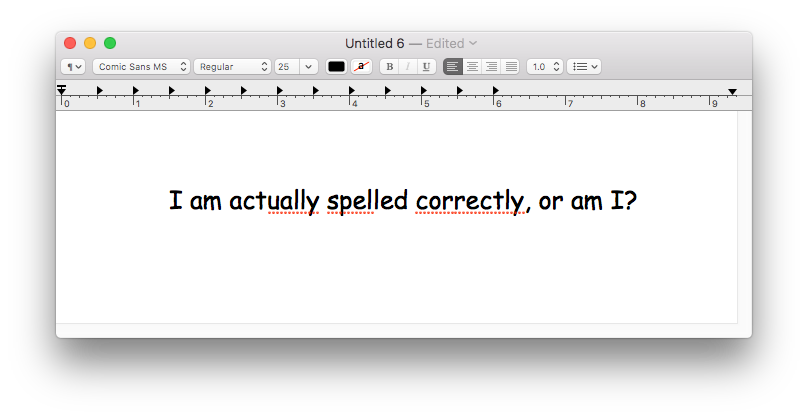Click the font size field showing 25
This screenshot has width=808, height=418.
[x=287, y=66]
